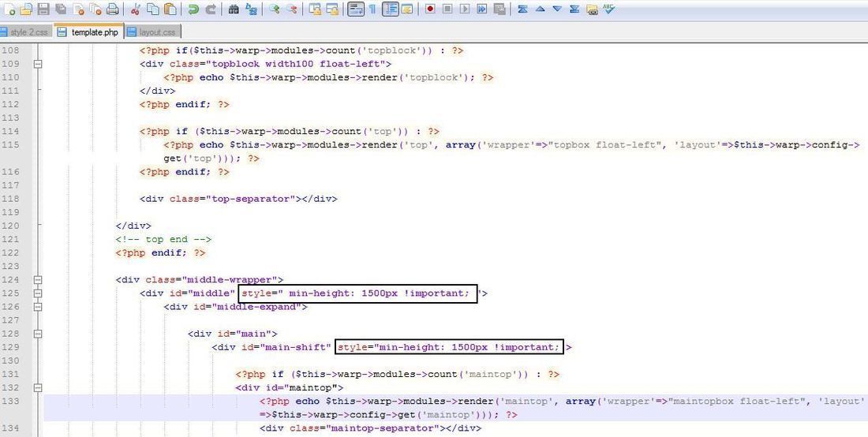Play back the recorded macro
The height and width of the screenshot is (437, 868).
pos(465,9)
